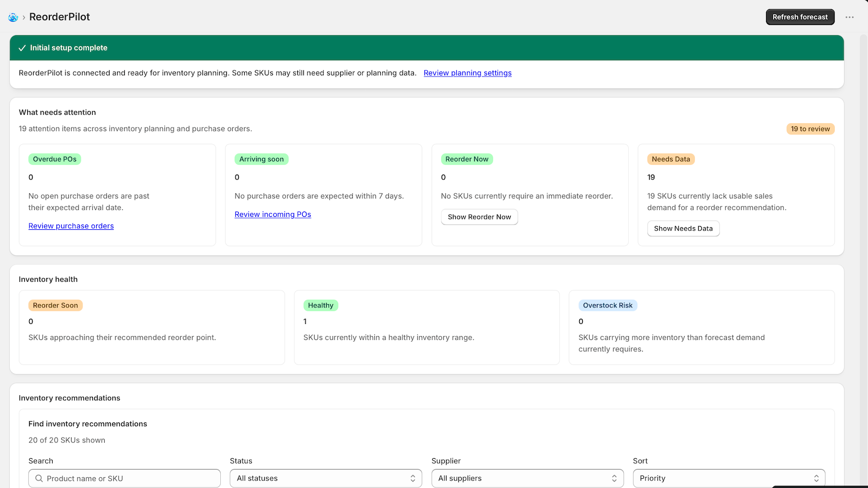This screenshot has height=488, width=868.
Task: Open the Review incoming POs link
Action: tap(273, 214)
